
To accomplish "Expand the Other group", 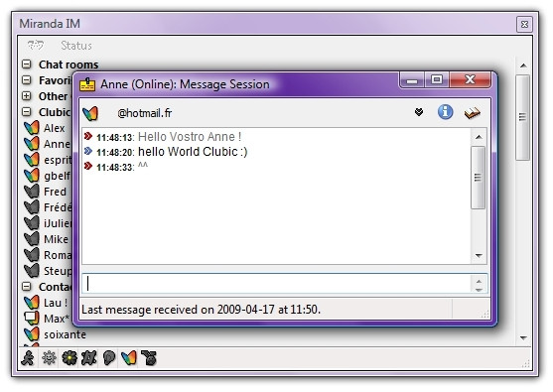I will 27,96.
